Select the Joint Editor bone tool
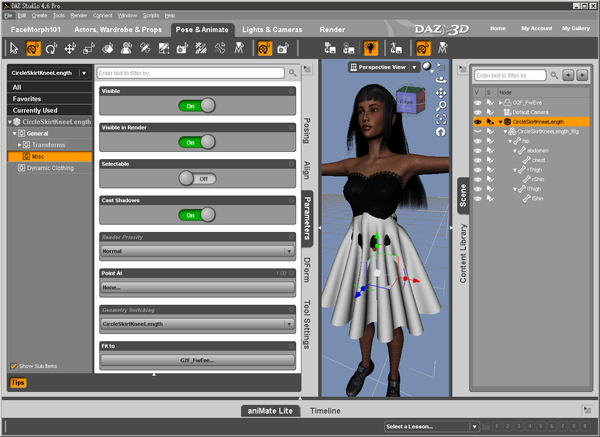The image size is (600, 437). click(x=220, y=49)
